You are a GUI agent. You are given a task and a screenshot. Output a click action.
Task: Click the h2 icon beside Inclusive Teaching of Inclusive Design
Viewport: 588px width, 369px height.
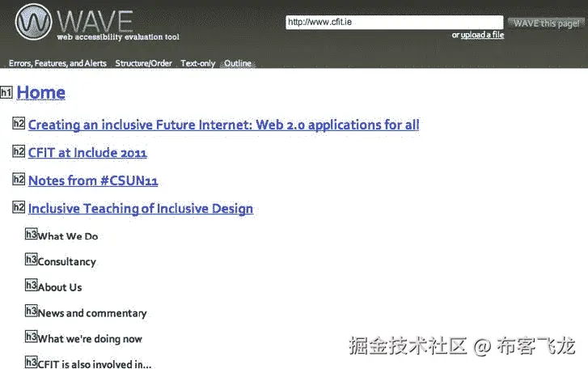pos(19,207)
